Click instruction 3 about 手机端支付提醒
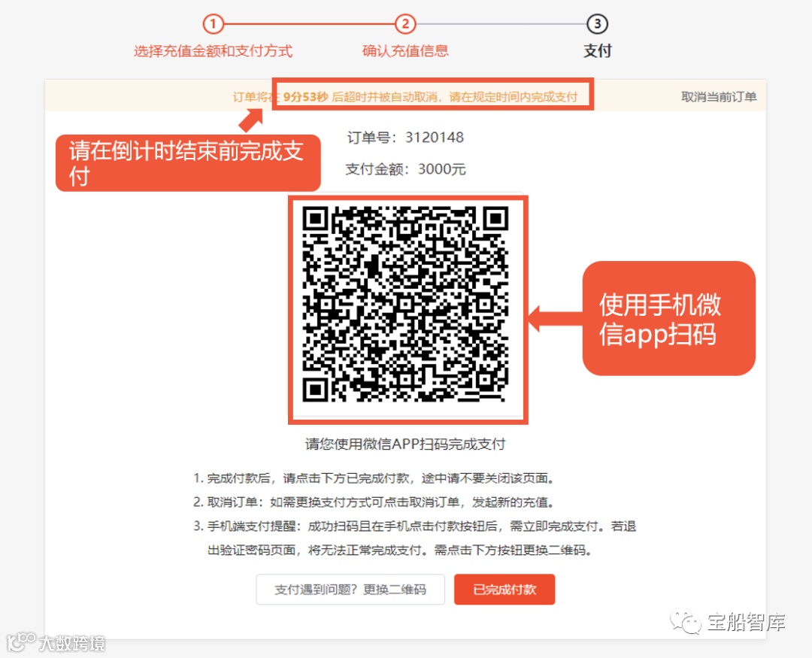This screenshot has width=812, height=658. point(414,538)
